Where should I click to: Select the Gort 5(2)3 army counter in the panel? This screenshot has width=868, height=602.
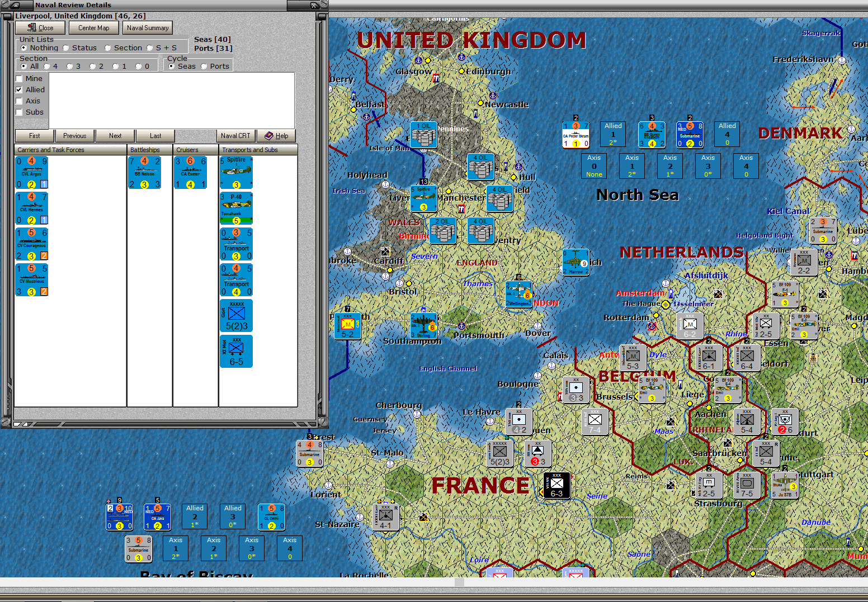click(x=237, y=315)
